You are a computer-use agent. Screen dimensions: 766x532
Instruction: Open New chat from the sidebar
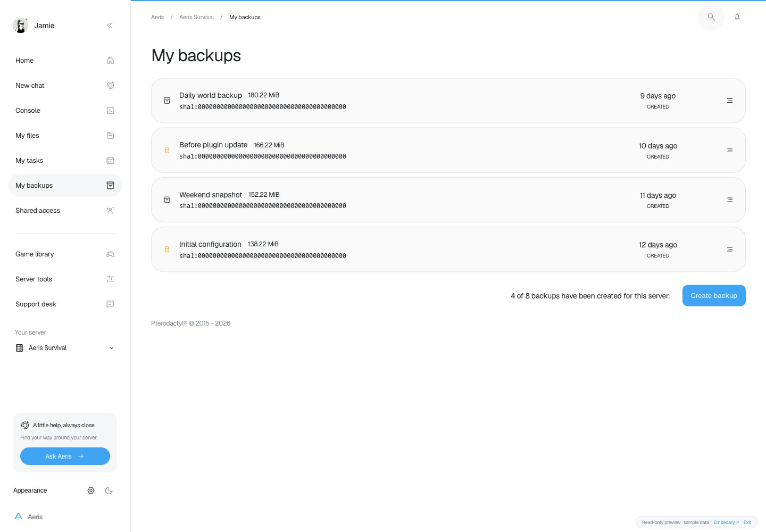point(65,86)
